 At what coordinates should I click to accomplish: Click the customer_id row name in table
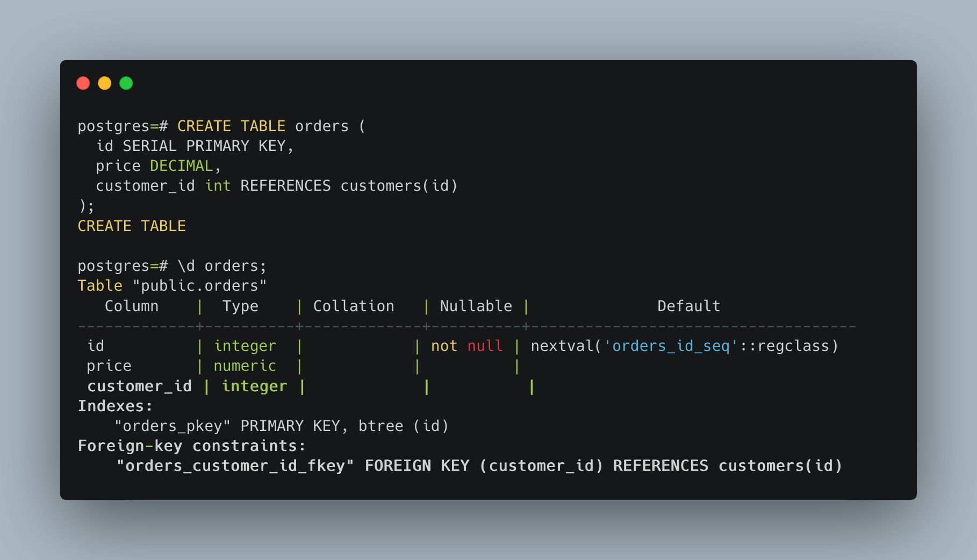tap(139, 386)
